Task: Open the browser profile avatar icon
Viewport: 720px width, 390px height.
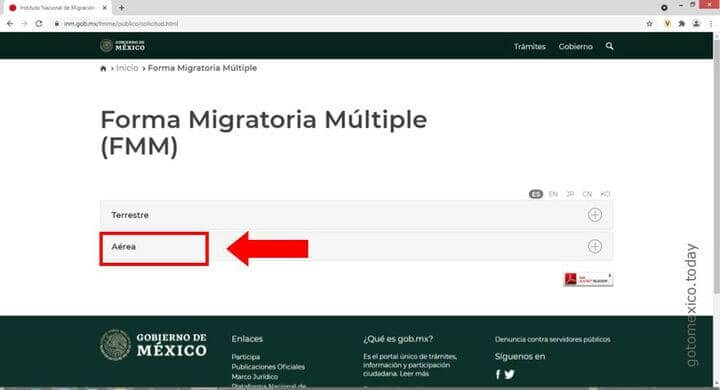Action: [696, 23]
